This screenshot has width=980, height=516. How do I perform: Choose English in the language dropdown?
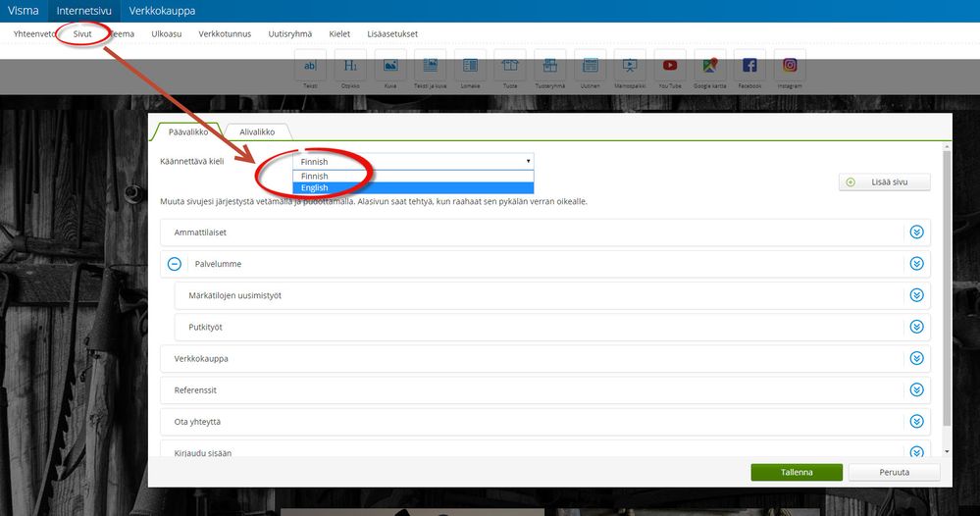(x=413, y=188)
